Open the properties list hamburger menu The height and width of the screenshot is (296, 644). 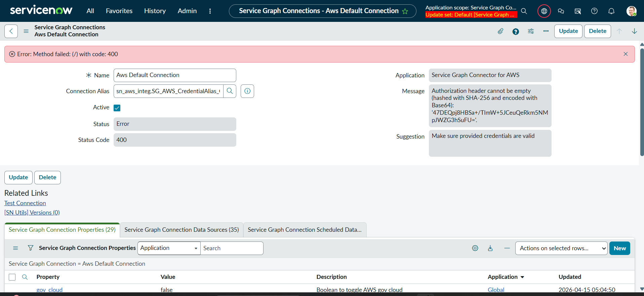pyautogui.click(x=15, y=248)
